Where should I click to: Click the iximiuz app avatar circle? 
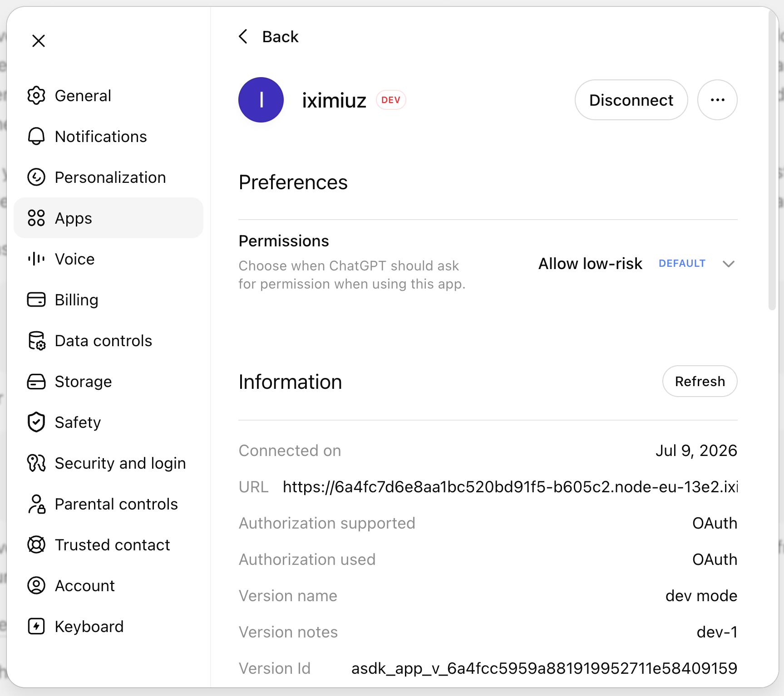tap(261, 100)
